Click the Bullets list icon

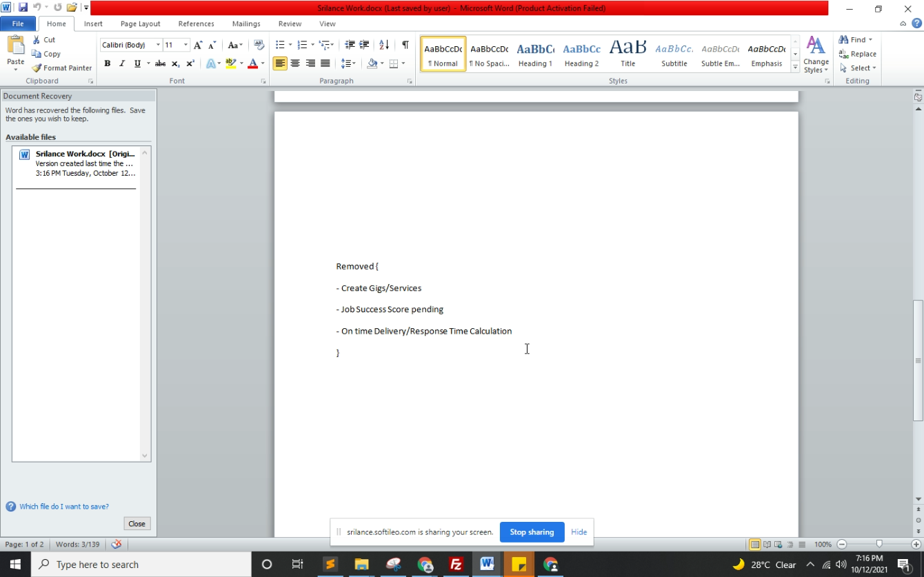click(280, 45)
